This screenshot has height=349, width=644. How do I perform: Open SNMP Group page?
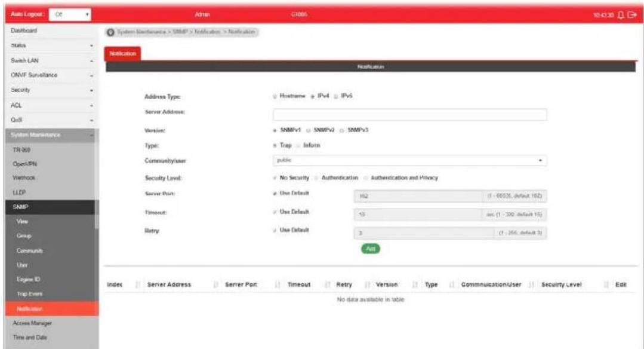[x=24, y=236]
